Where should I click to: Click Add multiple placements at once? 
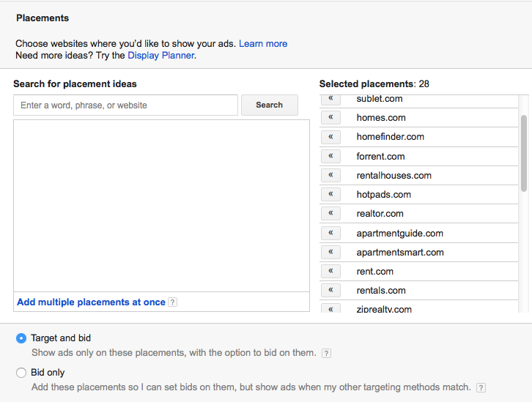pos(91,302)
